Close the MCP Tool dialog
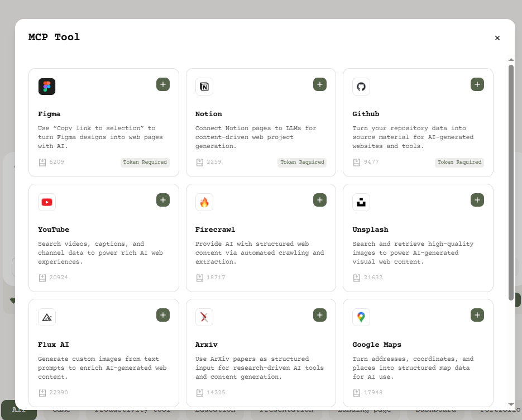The width and height of the screenshot is (522, 420). click(497, 38)
